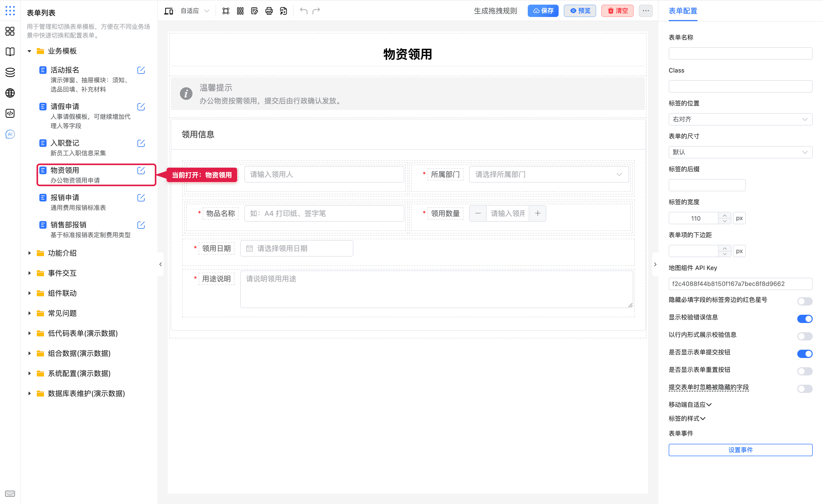Expand the 系统配置(演示数据) folder
This screenshot has width=823, height=504.
pos(29,373)
